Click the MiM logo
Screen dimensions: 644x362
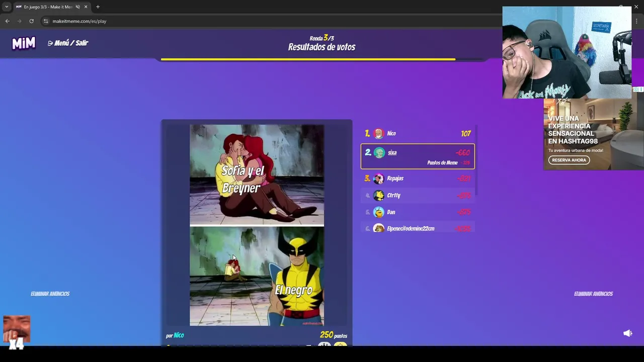click(24, 44)
